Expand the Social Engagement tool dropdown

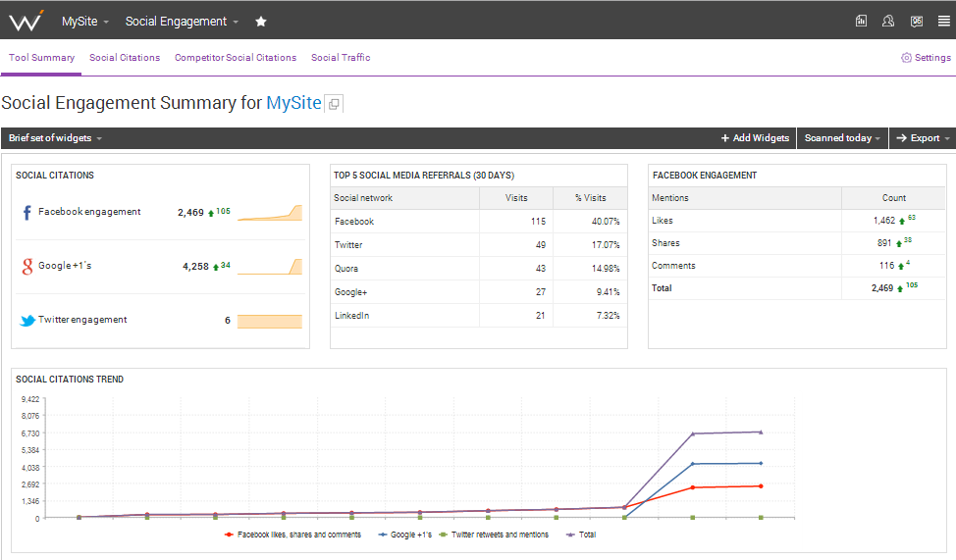(182, 22)
